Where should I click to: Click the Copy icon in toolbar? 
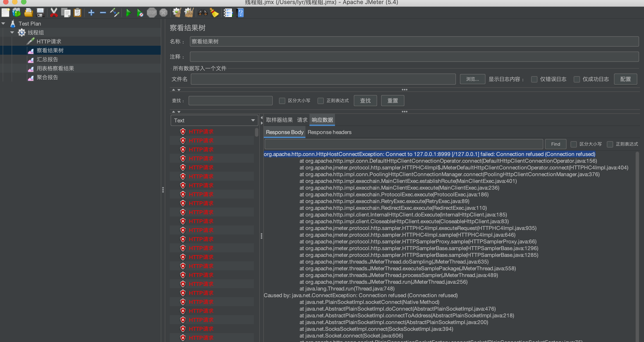click(x=66, y=13)
